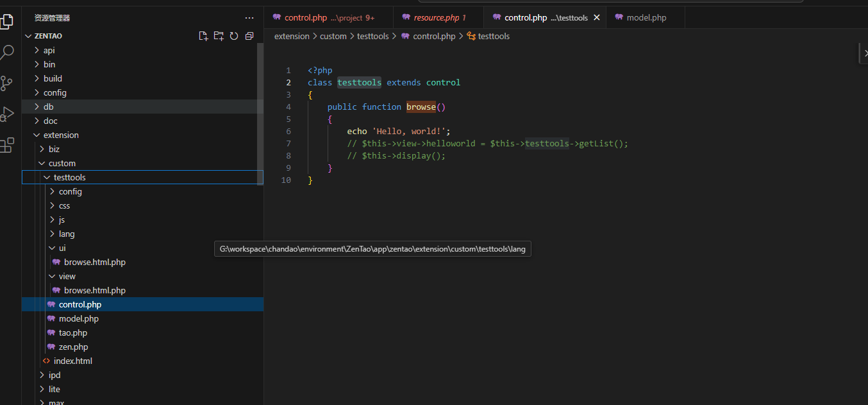Collapse the ZENTAO root folder

pos(28,36)
